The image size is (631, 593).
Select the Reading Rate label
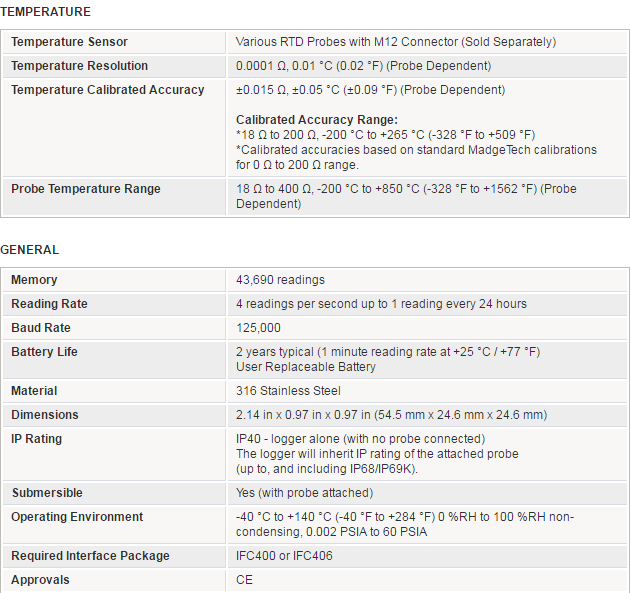point(49,304)
